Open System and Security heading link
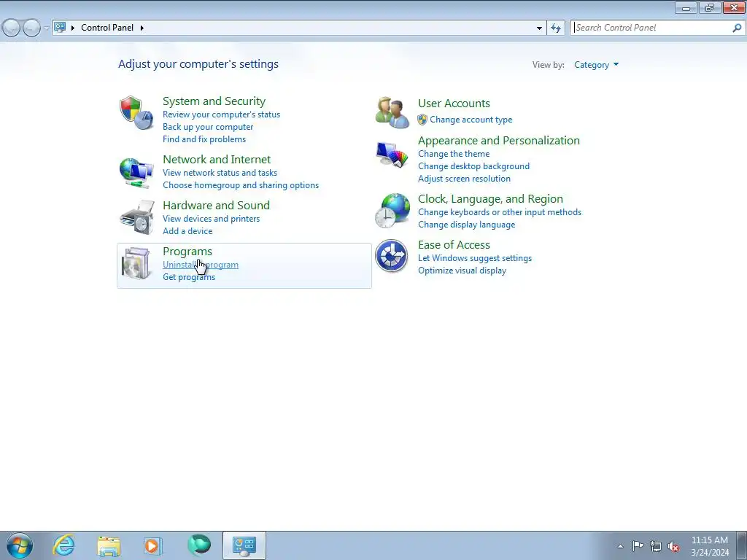 click(214, 101)
